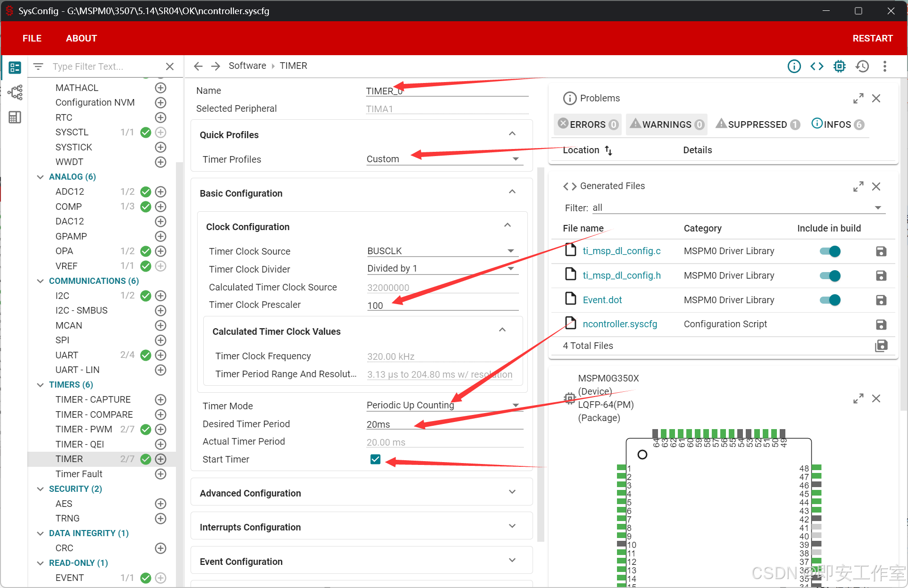This screenshot has width=908, height=588.
Task: Open the FILE menu
Action: pos(32,38)
